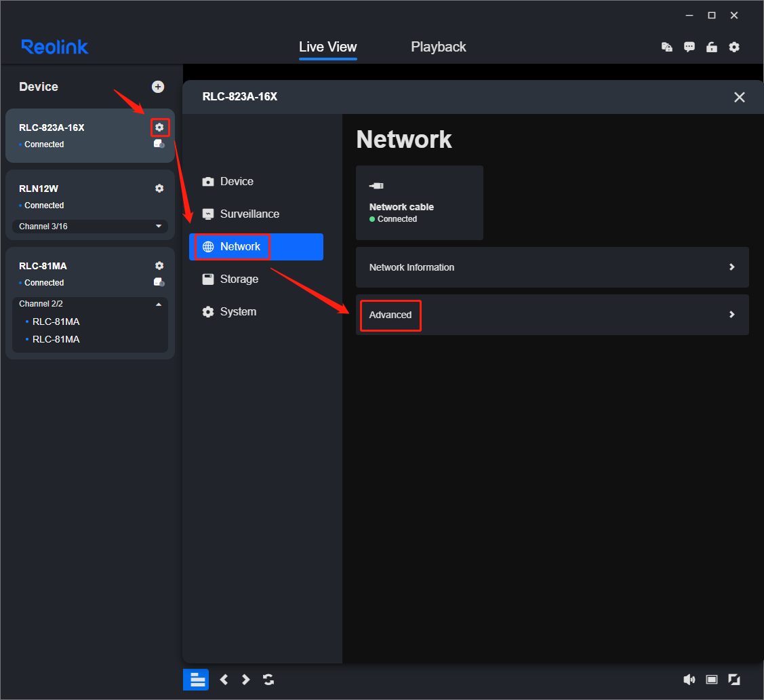This screenshot has height=700, width=764.
Task: Select first RLC-81MA channel entry
Action: tap(56, 322)
